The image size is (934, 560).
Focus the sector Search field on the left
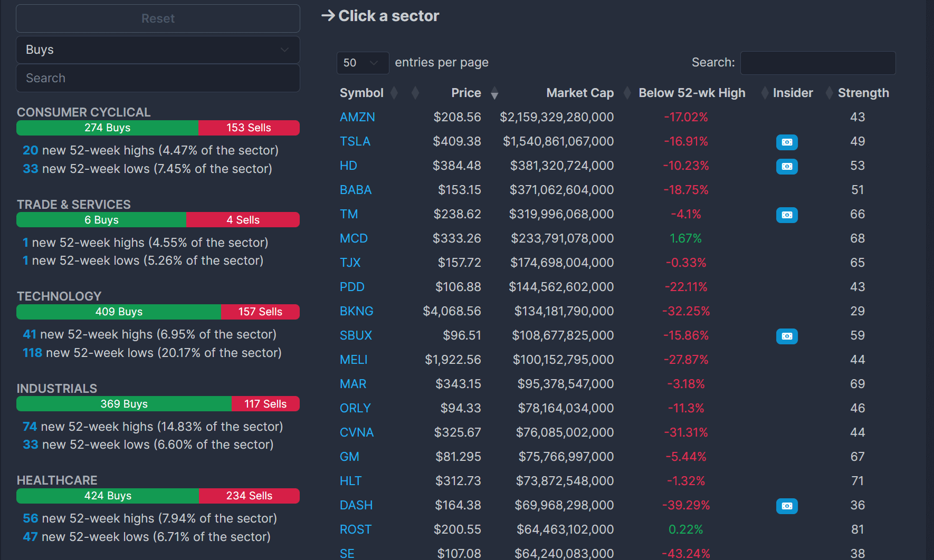pyautogui.click(x=158, y=78)
